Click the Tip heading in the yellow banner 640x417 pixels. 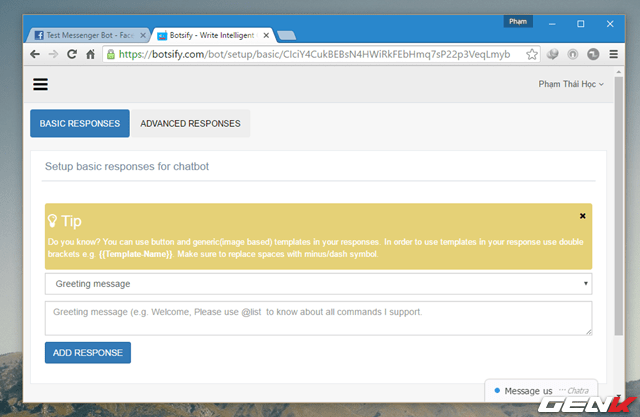(x=71, y=221)
